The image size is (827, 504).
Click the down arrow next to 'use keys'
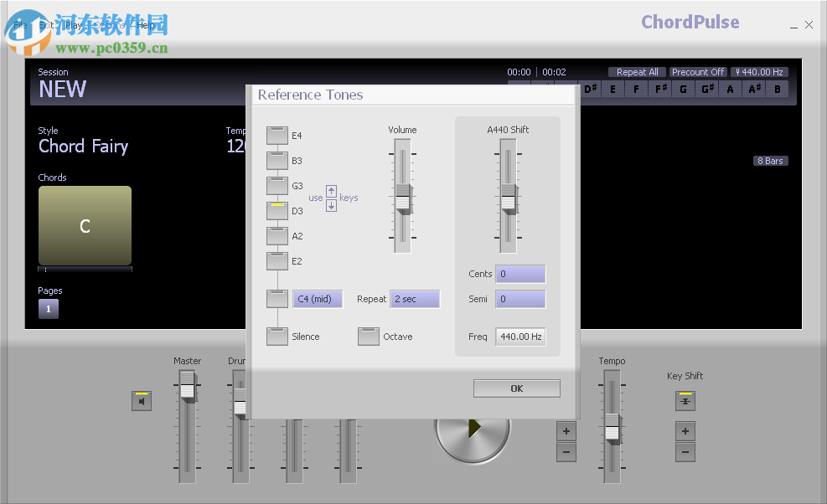(331, 204)
